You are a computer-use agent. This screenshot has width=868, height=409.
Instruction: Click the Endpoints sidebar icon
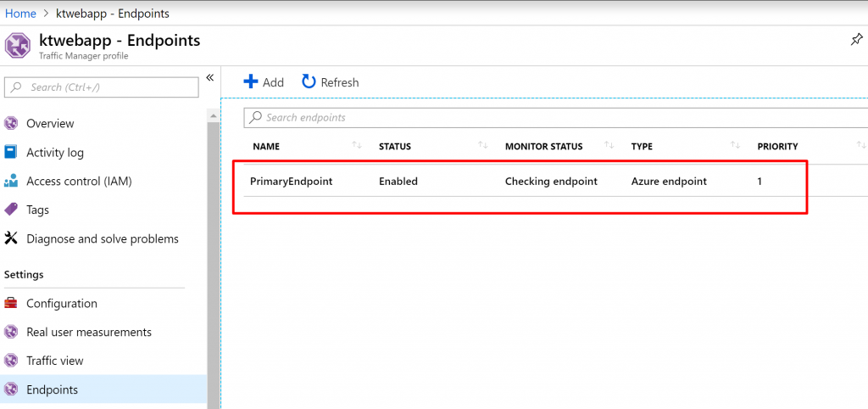pyautogui.click(x=10, y=389)
